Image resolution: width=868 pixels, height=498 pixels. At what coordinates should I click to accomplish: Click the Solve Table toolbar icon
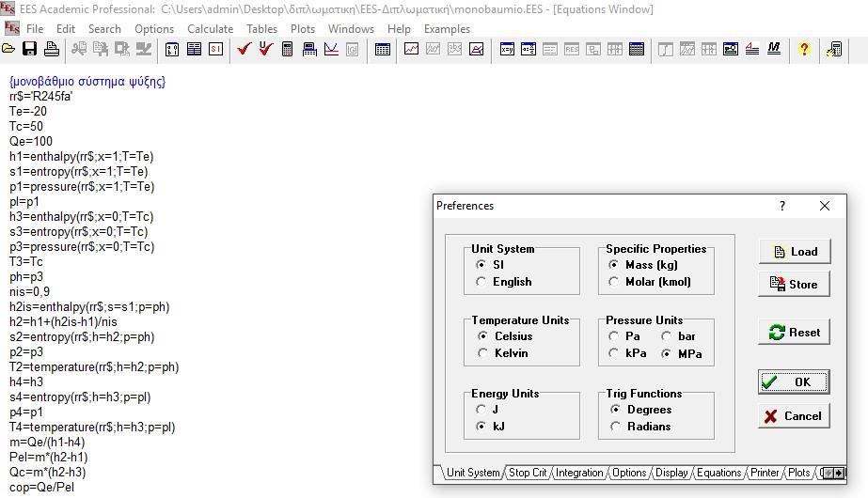(309, 49)
